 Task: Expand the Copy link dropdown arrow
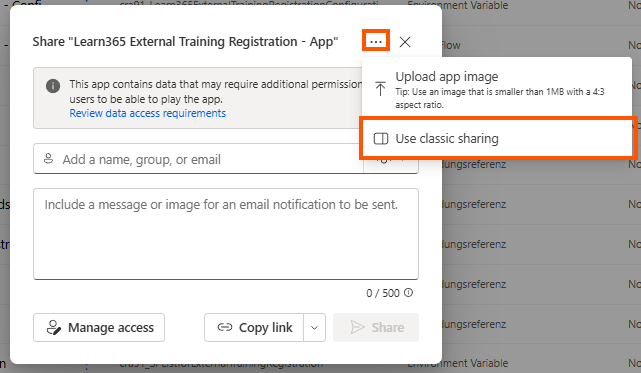(x=314, y=327)
